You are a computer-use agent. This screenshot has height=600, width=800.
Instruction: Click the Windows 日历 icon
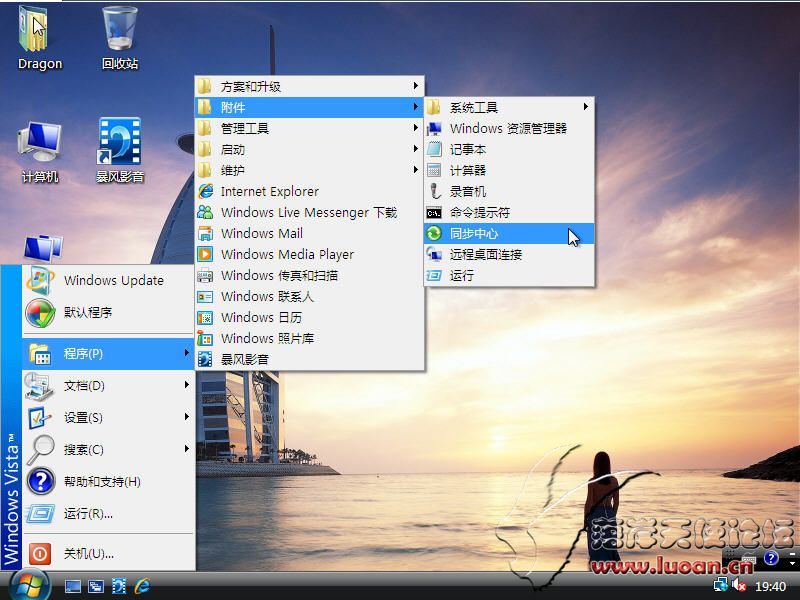[205, 317]
